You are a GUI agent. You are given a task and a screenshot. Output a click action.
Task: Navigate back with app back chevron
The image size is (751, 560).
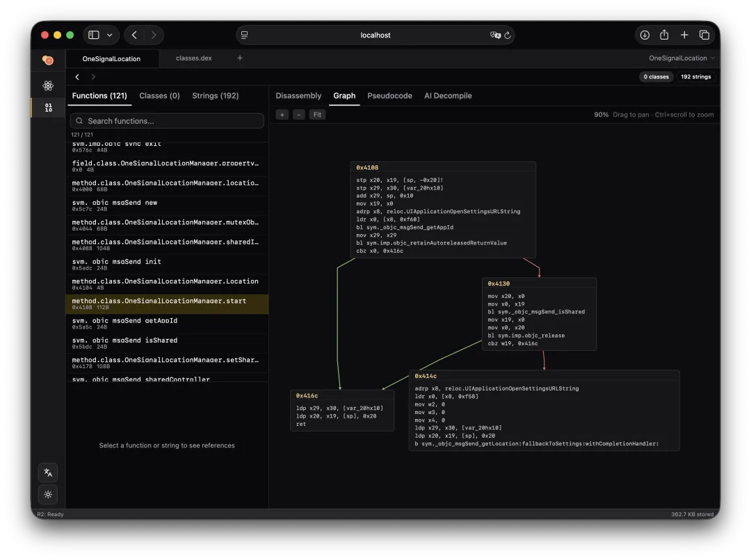[77, 76]
